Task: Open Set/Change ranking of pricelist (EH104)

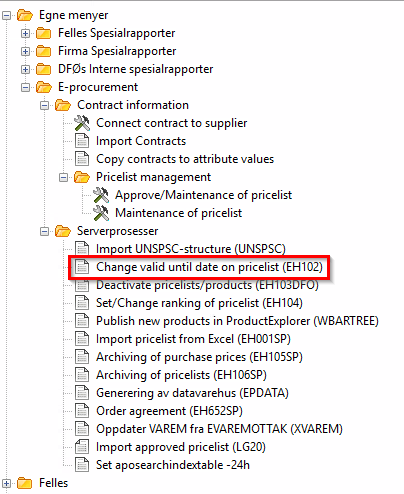Action: [x=199, y=303]
